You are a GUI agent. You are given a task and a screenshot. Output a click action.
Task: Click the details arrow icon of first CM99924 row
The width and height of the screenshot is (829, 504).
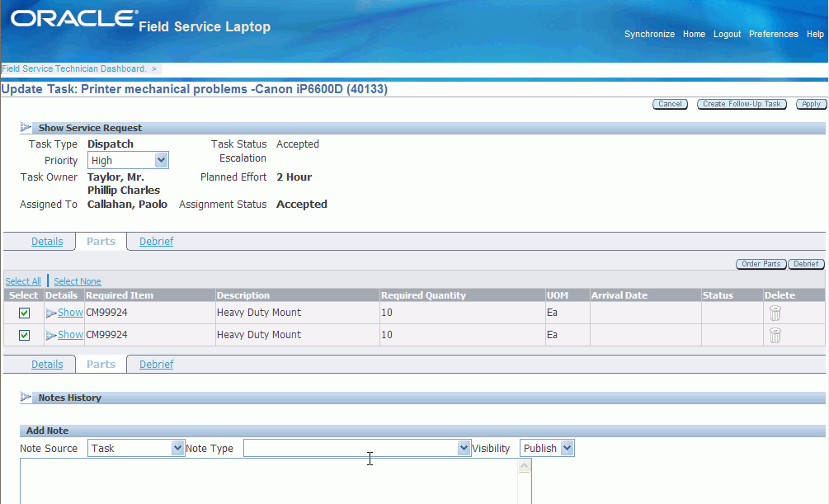pyautogui.click(x=51, y=313)
